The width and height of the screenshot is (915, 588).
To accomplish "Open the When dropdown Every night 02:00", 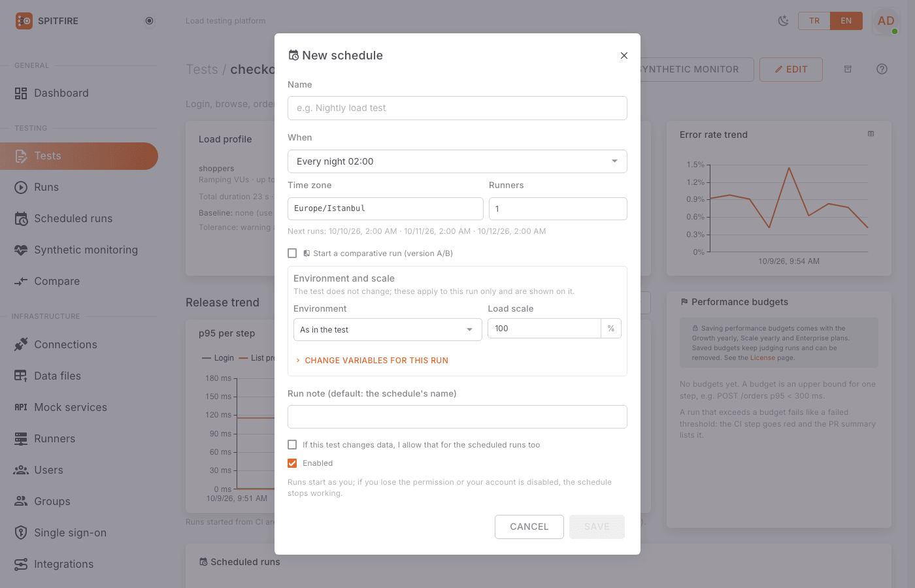I will (x=457, y=161).
